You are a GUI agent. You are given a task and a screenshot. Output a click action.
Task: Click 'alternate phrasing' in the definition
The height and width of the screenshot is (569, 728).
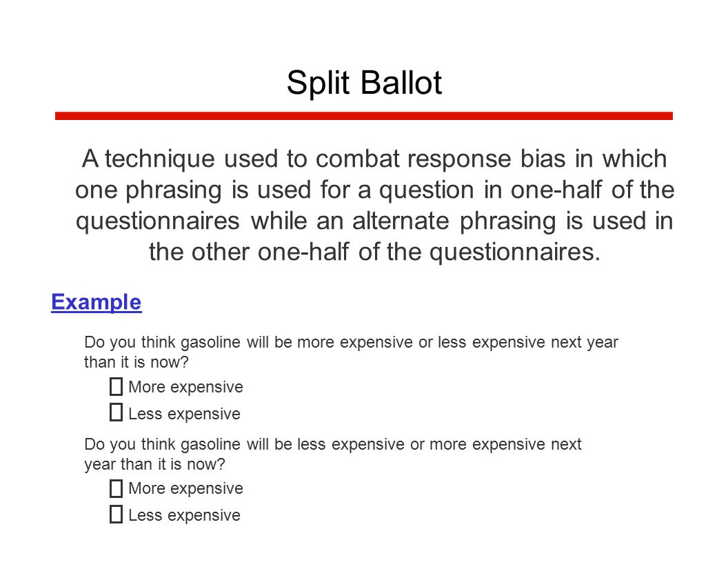[454, 221]
